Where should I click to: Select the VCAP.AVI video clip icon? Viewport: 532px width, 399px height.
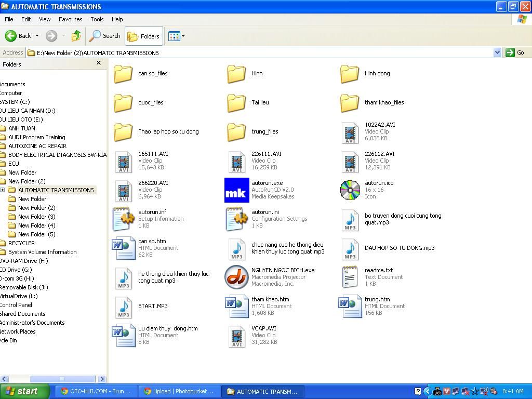[236, 336]
